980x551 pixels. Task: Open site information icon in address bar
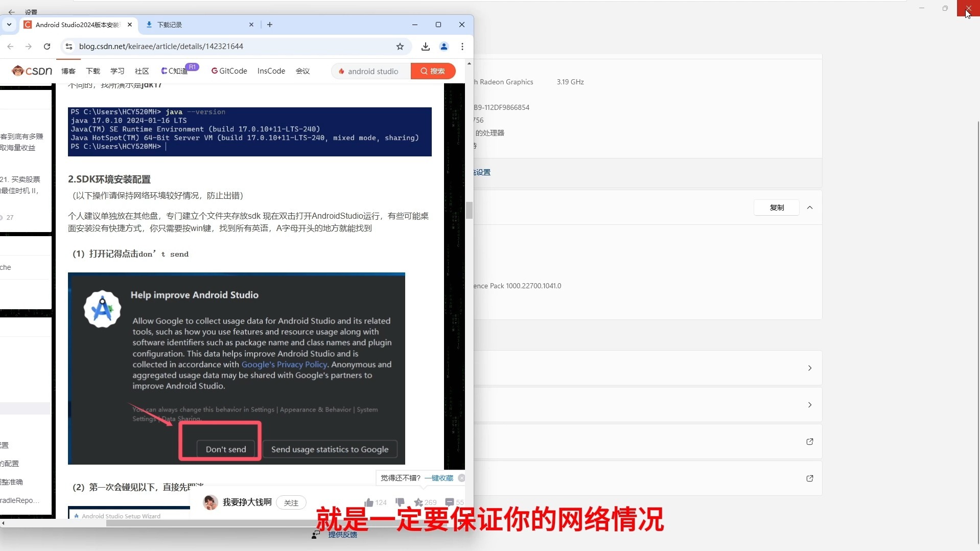pyautogui.click(x=69, y=47)
